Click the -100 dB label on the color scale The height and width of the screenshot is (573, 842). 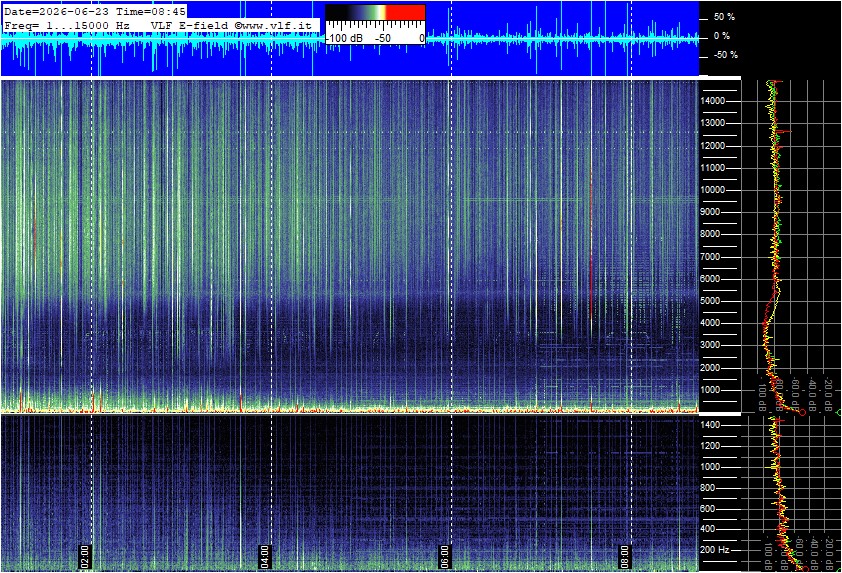coord(344,38)
